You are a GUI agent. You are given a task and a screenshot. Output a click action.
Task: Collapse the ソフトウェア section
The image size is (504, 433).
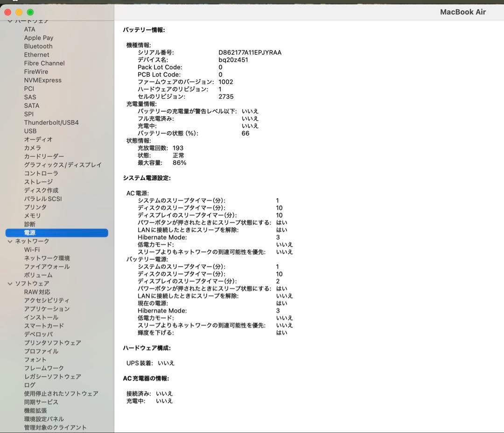[x=10, y=283]
